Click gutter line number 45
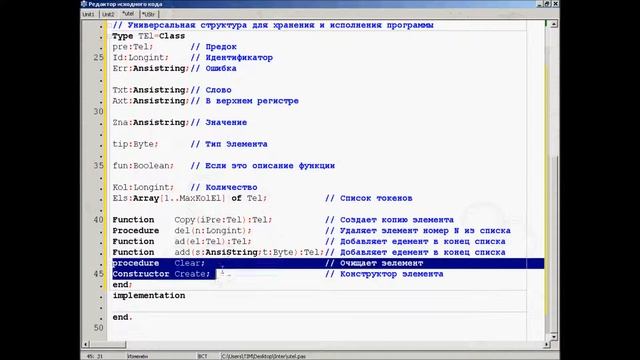The height and width of the screenshot is (360, 640). (98, 274)
